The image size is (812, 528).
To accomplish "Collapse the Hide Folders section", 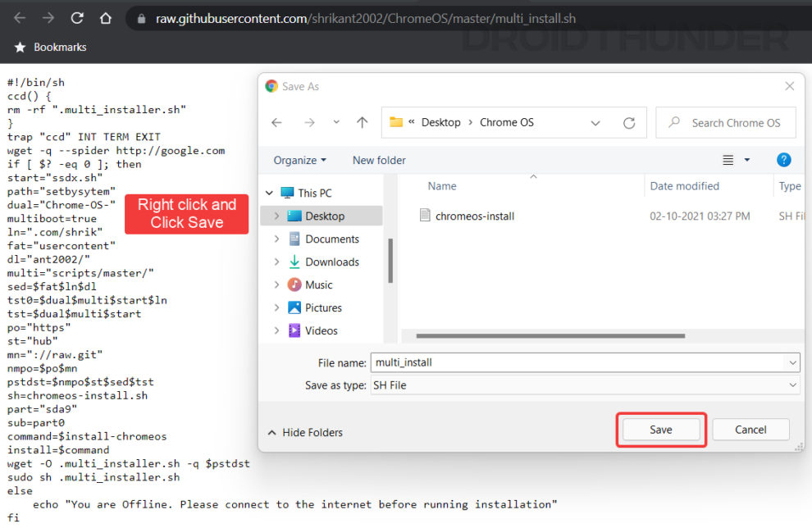I will pos(313,432).
